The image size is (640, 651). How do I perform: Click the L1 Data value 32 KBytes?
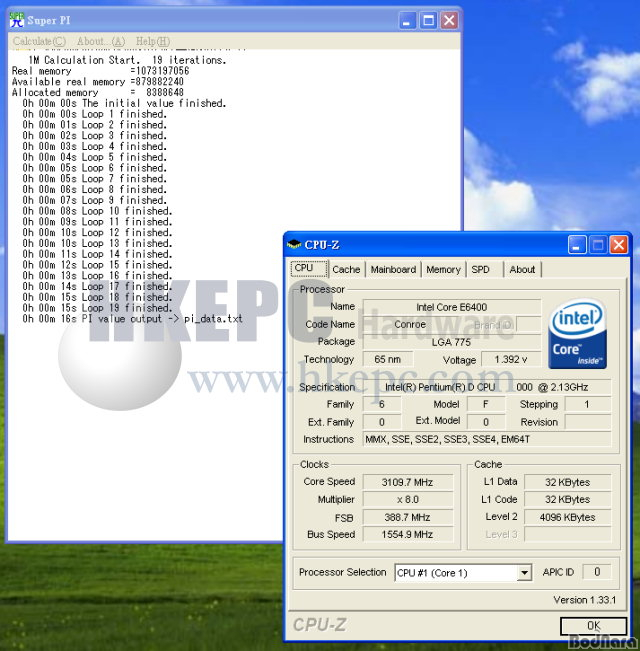[x=567, y=482]
